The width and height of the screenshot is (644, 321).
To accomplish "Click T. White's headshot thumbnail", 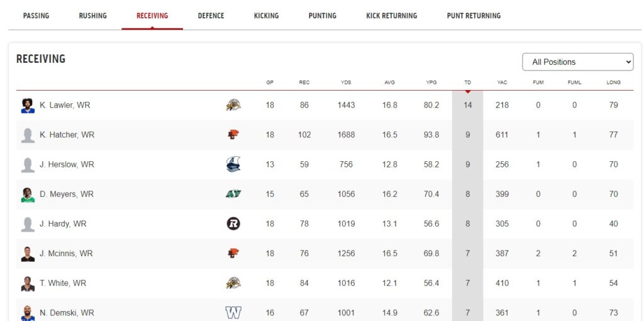I will 28,283.
